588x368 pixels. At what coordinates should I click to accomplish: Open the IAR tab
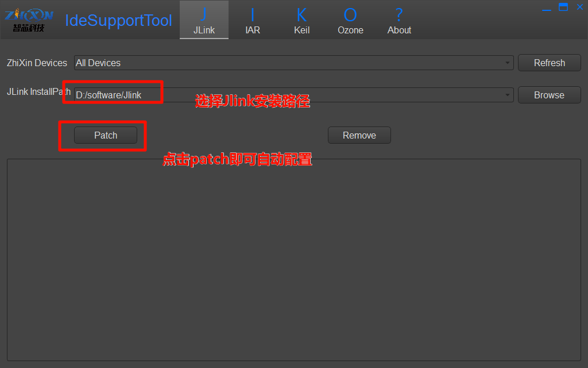(x=253, y=20)
